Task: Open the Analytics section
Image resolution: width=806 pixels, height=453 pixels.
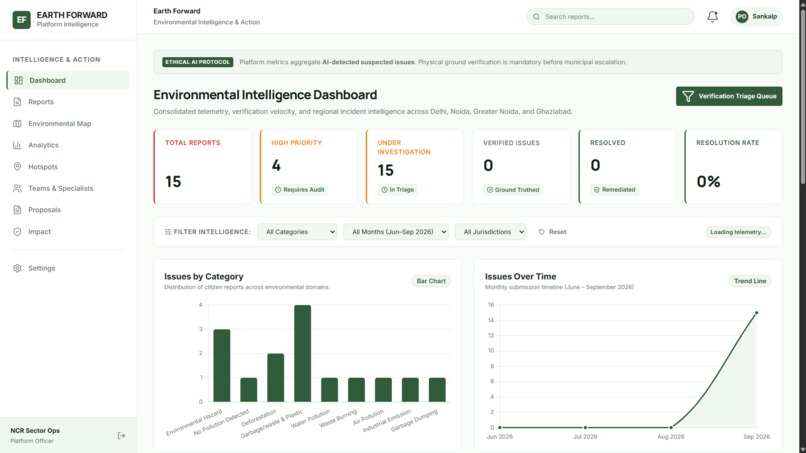Action: point(68,145)
